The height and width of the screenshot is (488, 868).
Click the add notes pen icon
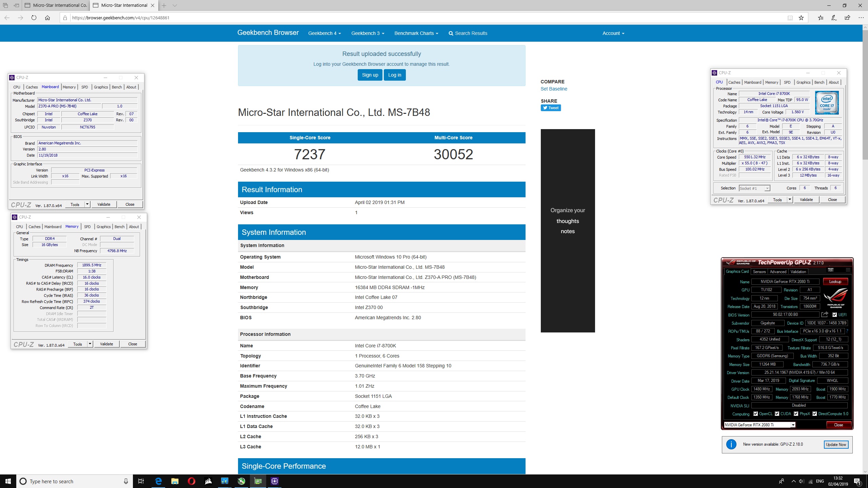click(x=834, y=18)
